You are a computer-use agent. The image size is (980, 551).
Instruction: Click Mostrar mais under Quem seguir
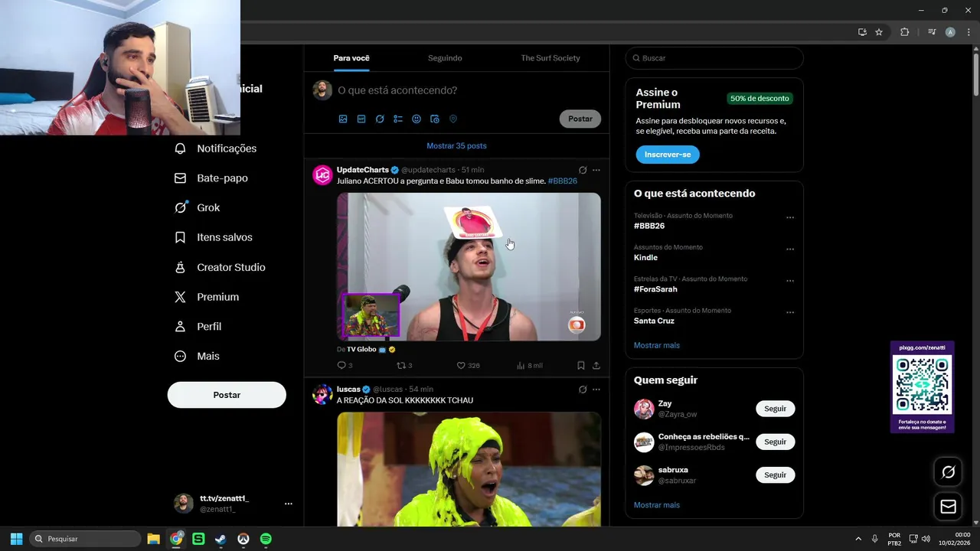(x=657, y=505)
